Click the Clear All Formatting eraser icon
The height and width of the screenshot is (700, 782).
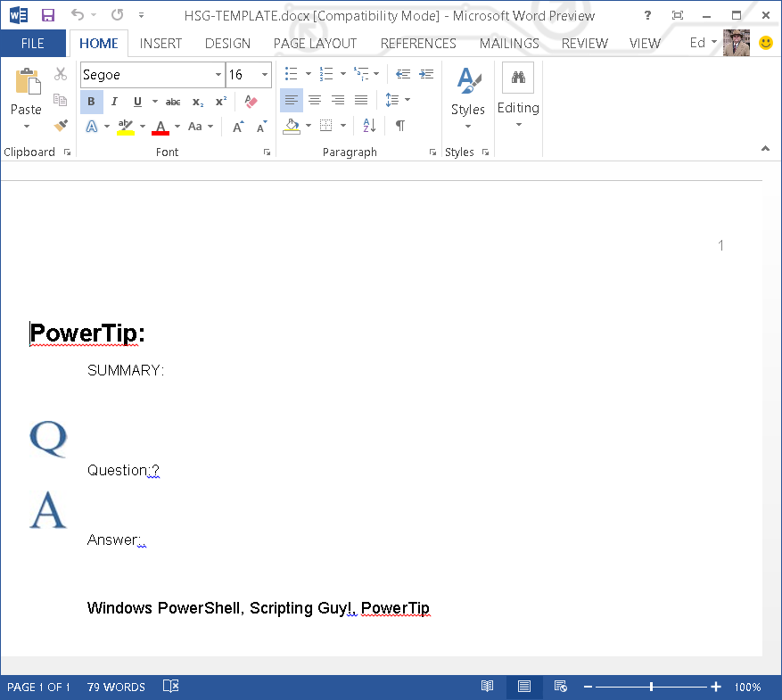[x=251, y=102]
